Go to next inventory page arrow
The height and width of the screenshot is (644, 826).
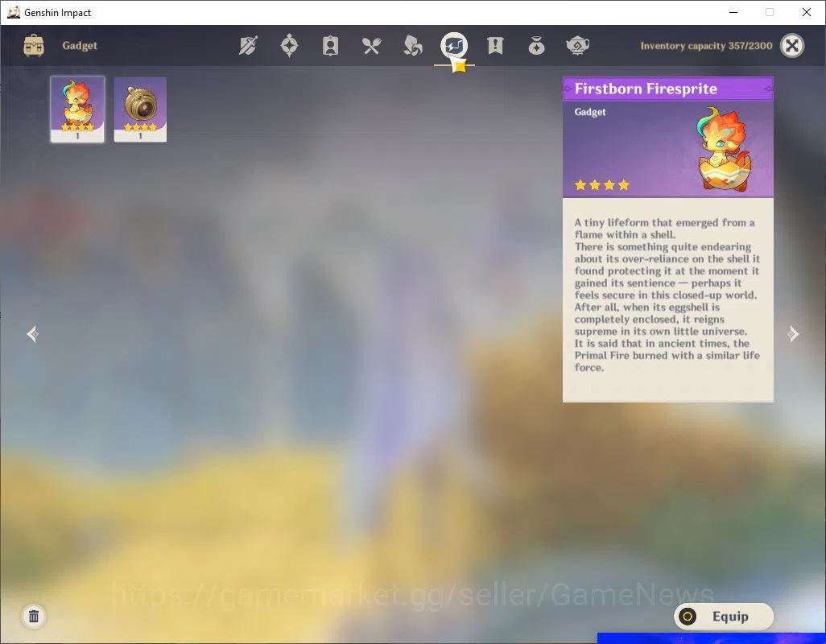(x=793, y=334)
